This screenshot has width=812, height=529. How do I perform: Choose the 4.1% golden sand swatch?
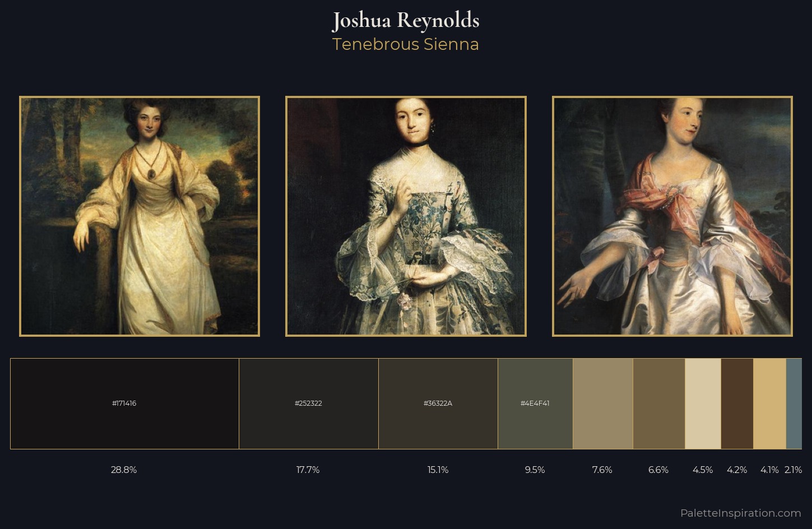coord(770,403)
